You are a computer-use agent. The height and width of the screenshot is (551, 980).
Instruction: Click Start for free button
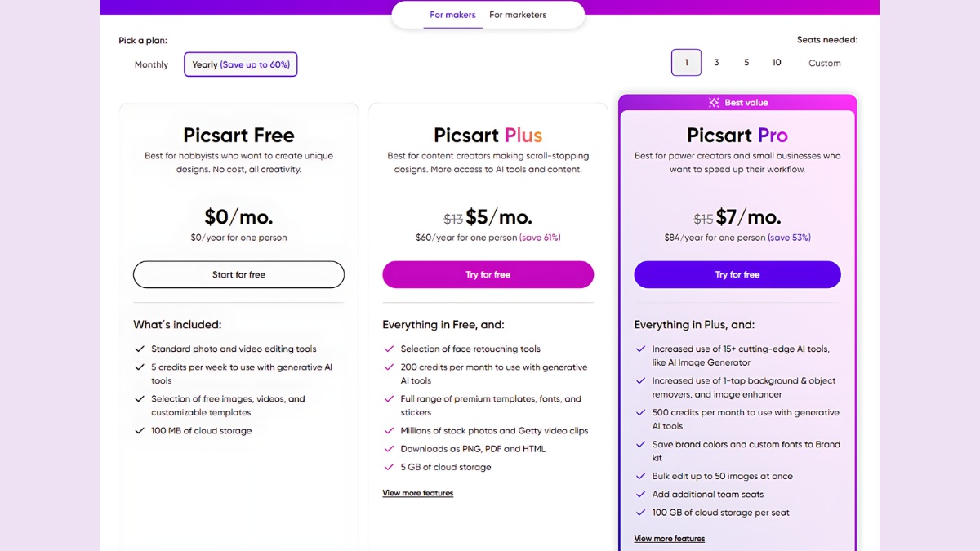(238, 274)
